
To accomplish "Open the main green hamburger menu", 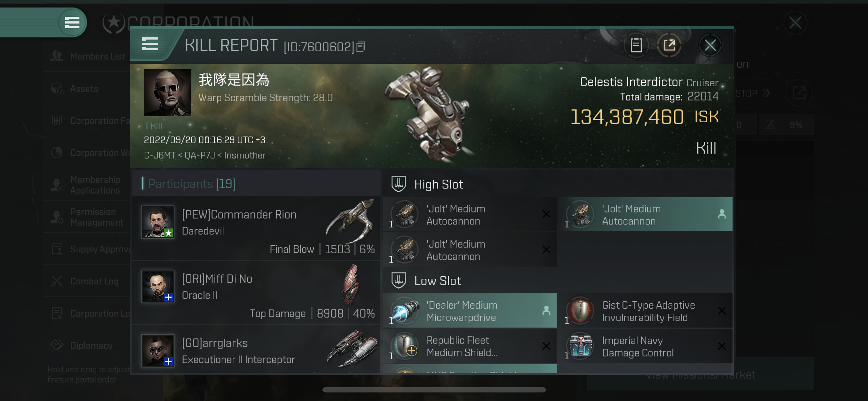I will pos(72,22).
